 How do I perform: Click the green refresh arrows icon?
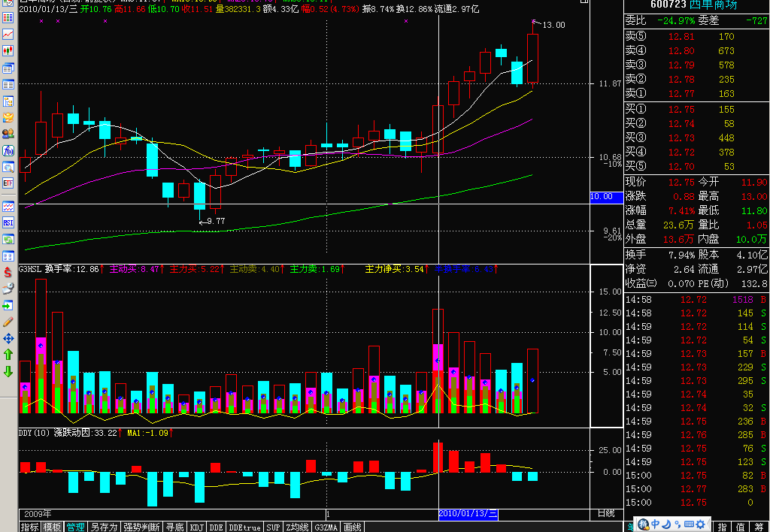[8, 240]
